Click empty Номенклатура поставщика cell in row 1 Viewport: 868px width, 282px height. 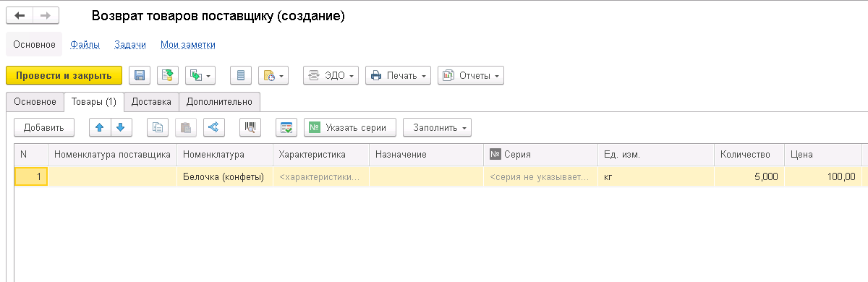[112, 176]
